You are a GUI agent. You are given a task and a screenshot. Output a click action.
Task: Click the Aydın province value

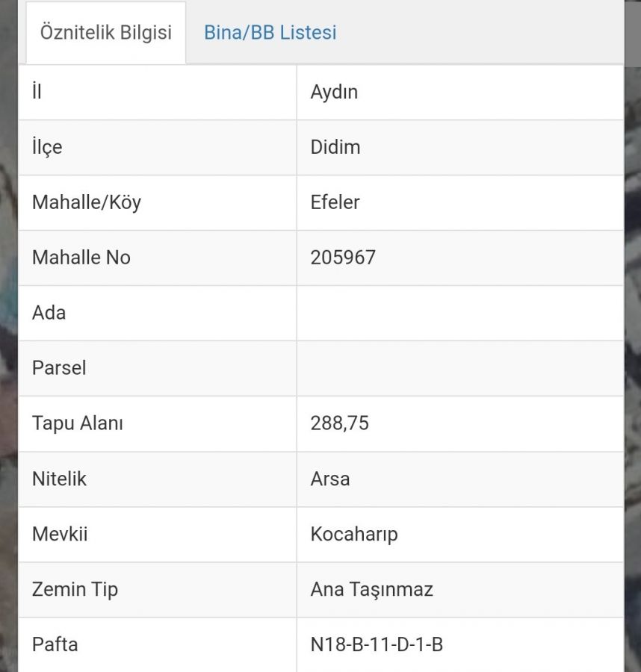pos(334,92)
